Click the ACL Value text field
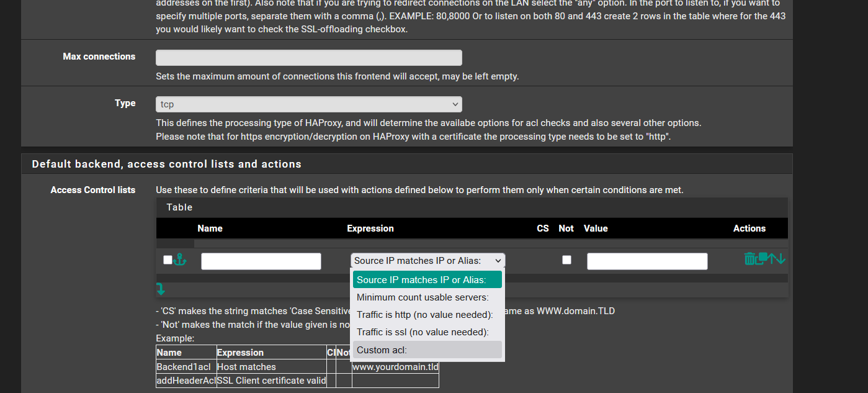The height and width of the screenshot is (393, 868). (647, 261)
